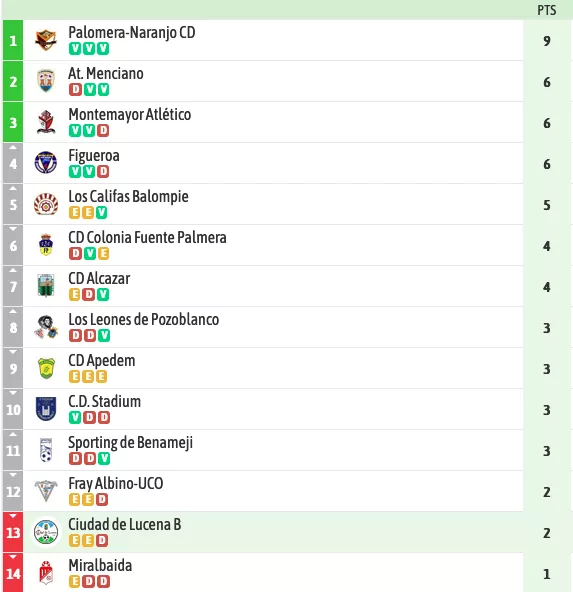573x592 pixels.
Task: Click the Ciudad de Lucena B crest
Action: pyautogui.click(x=46, y=532)
